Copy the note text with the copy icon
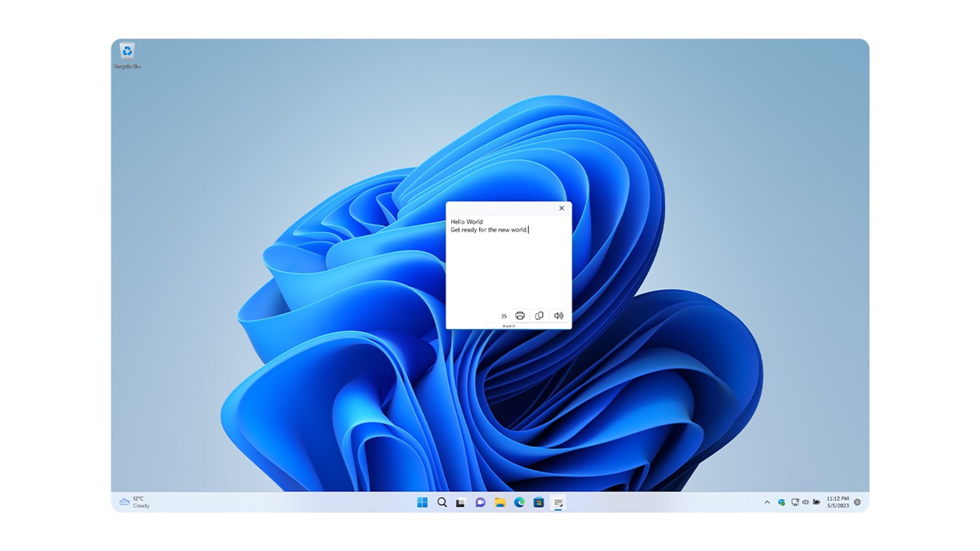The width and height of the screenshot is (980, 551). pos(538,315)
